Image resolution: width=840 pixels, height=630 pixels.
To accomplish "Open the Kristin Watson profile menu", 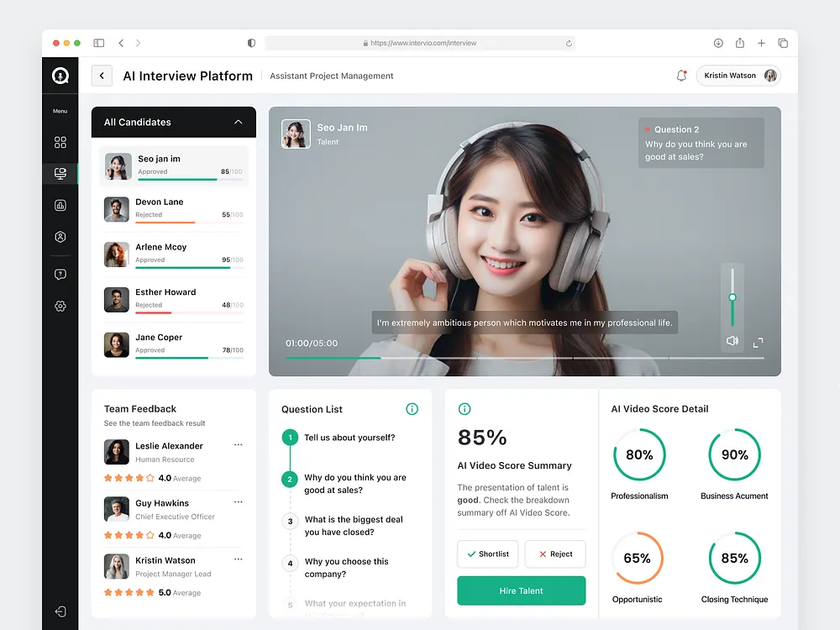I will 737,75.
